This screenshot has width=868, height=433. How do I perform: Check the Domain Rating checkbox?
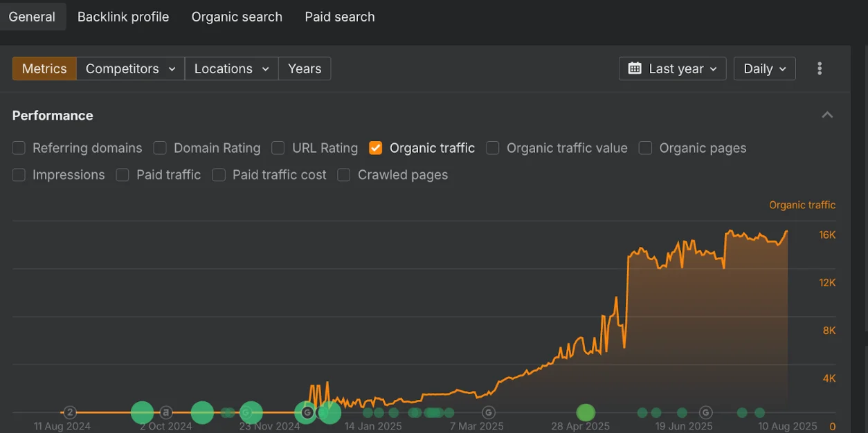(160, 148)
